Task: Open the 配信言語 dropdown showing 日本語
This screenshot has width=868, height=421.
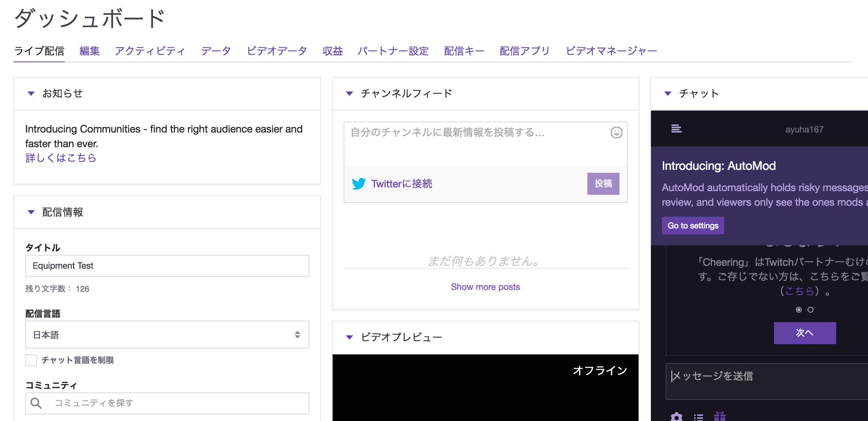Action: tap(167, 335)
